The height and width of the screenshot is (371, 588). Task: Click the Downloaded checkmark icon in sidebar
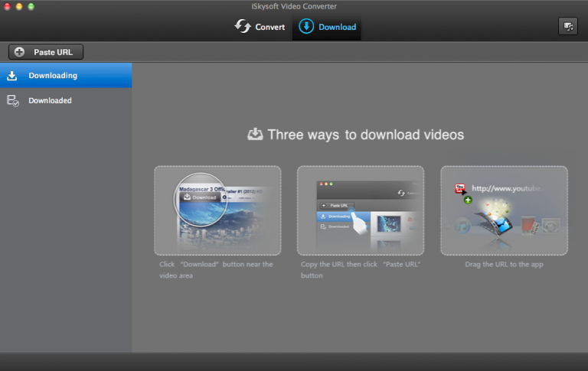12,100
